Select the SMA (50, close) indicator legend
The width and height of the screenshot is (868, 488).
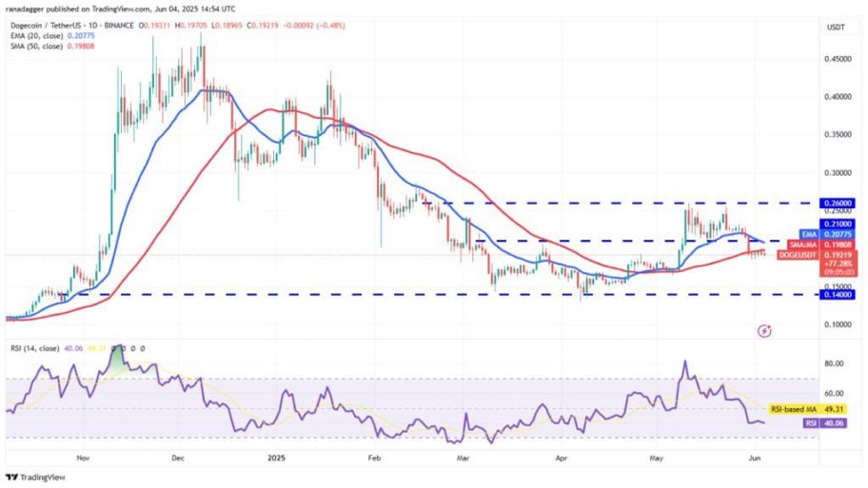click(52, 46)
